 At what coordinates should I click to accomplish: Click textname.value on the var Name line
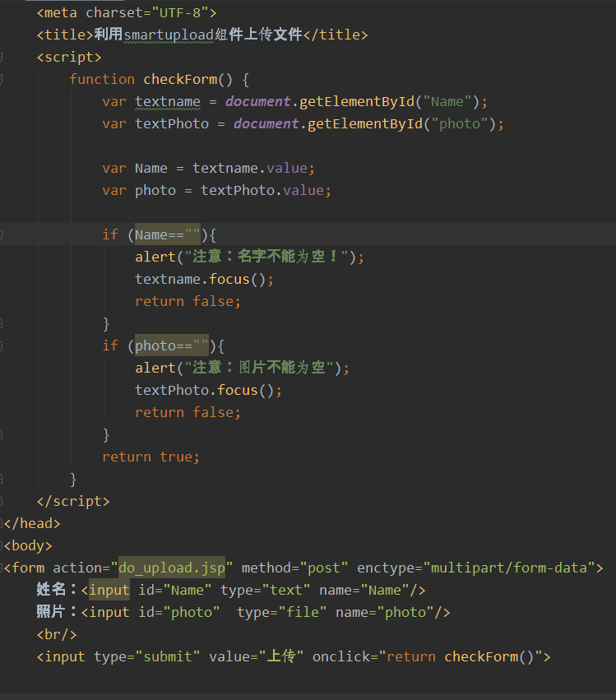250,169
